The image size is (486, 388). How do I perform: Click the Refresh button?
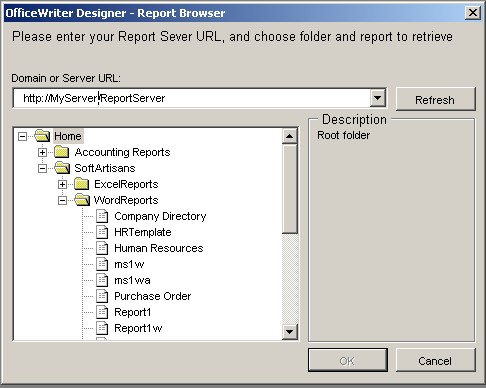pyautogui.click(x=435, y=99)
